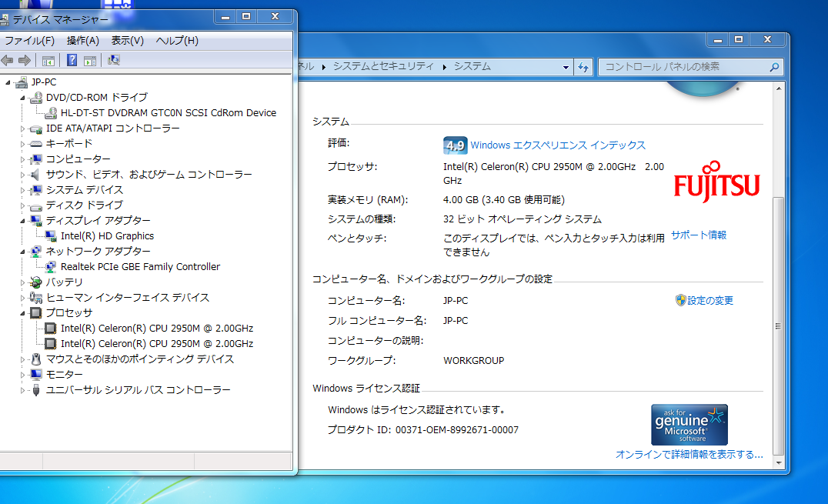Click オンラインで詳細情報を表示する link
This screenshot has height=504, width=828.
(689, 454)
